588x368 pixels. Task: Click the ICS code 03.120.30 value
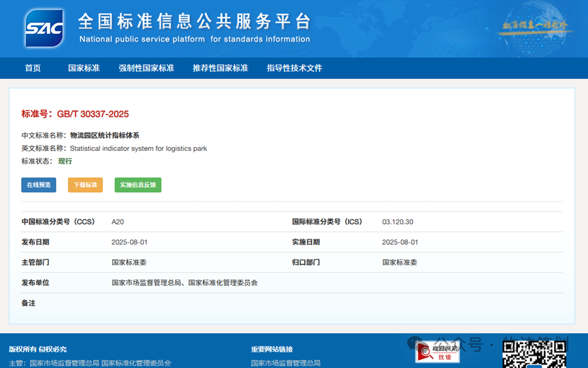397,222
